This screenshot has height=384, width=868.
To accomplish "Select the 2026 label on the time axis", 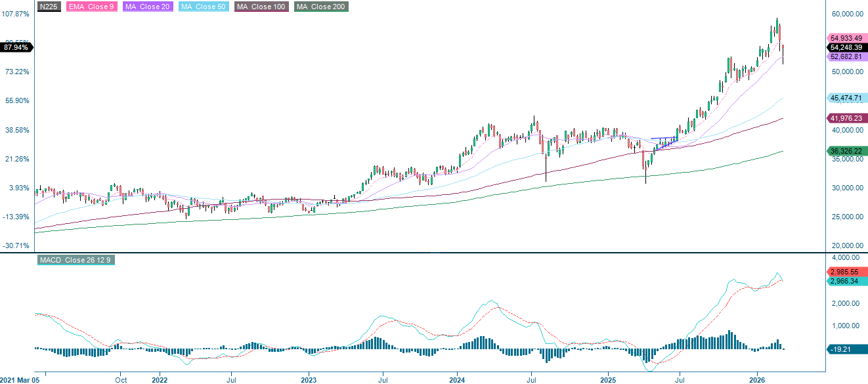I will click(758, 379).
